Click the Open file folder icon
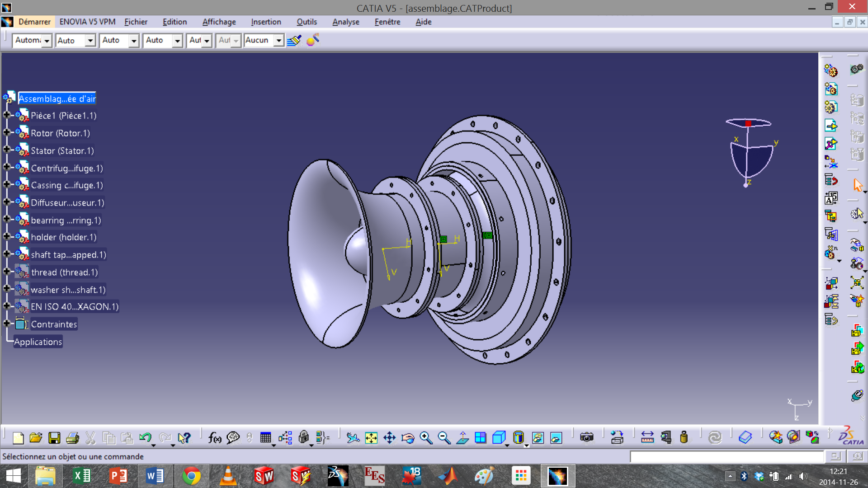This screenshot has width=868, height=488. (x=36, y=437)
